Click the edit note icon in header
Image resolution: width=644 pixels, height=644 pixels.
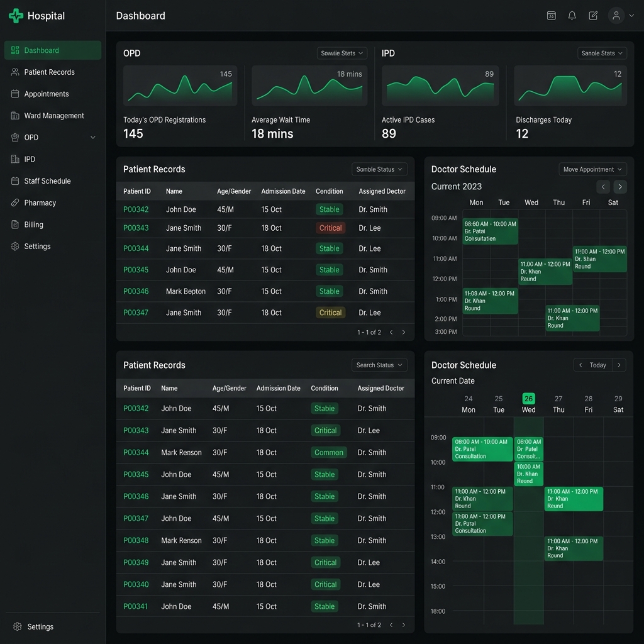click(x=593, y=16)
